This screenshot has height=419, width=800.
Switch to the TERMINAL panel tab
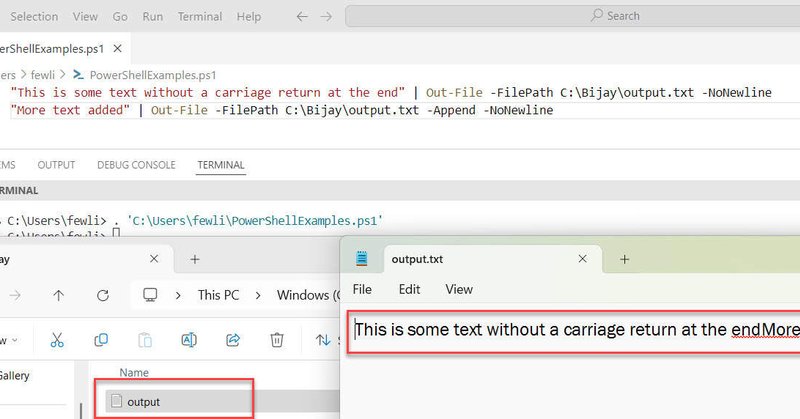coord(221,165)
